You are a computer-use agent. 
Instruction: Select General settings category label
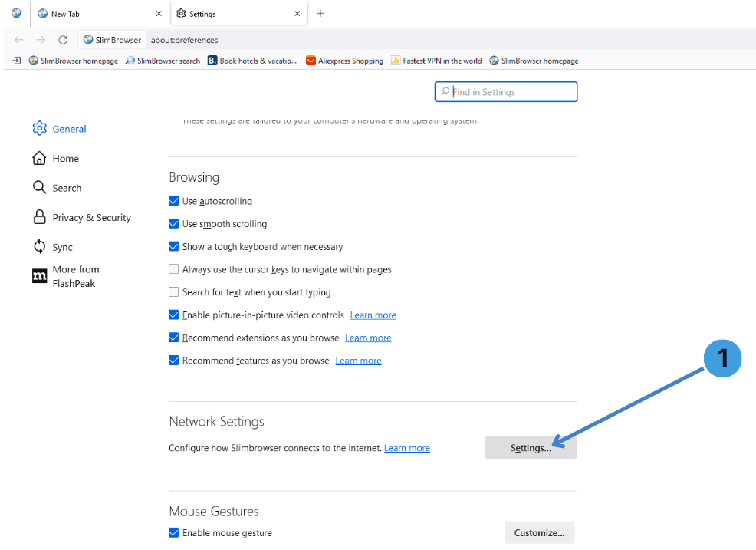coord(70,129)
